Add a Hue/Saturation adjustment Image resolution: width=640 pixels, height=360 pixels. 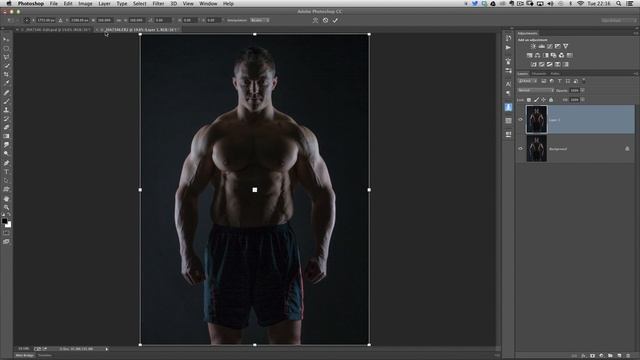(529, 56)
